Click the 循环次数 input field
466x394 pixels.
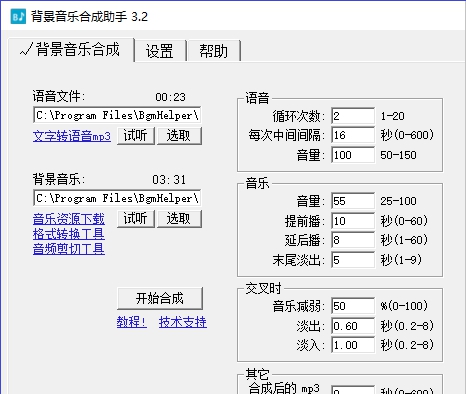(x=353, y=116)
